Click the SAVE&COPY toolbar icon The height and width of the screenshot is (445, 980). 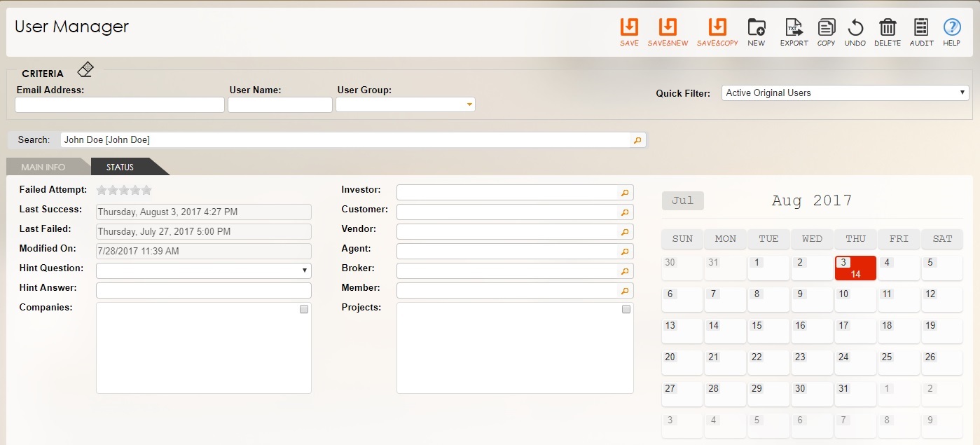717,29
